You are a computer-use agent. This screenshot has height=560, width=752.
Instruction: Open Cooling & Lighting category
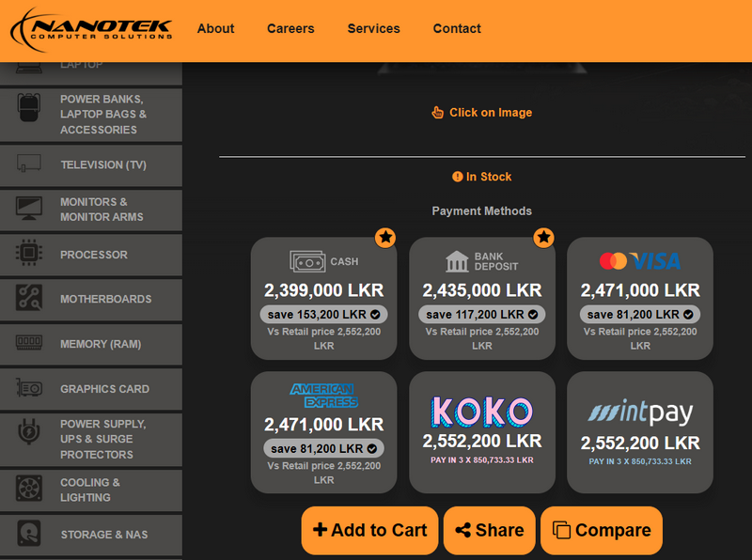click(x=91, y=490)
